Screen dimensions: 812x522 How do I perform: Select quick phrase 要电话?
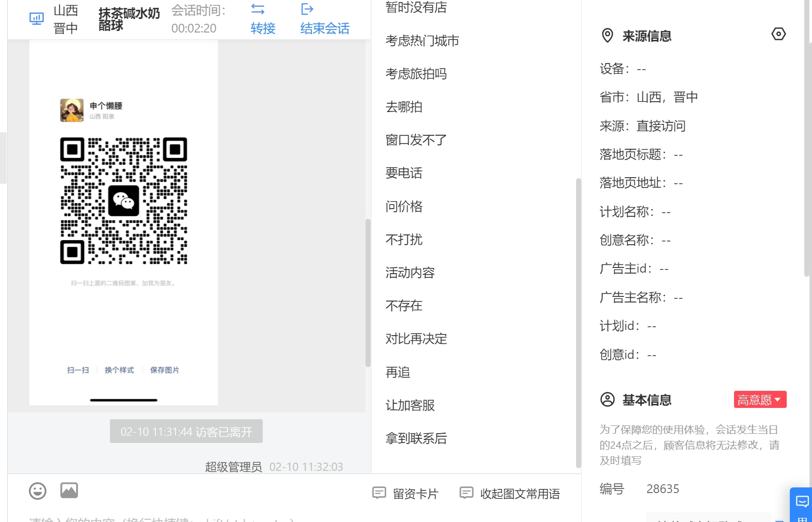click(404, 173)
